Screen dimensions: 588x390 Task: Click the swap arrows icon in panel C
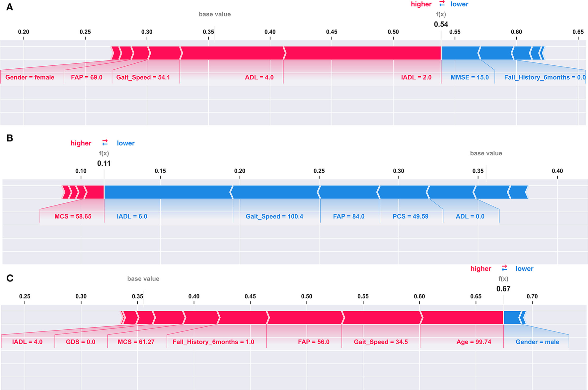(504, 268)
